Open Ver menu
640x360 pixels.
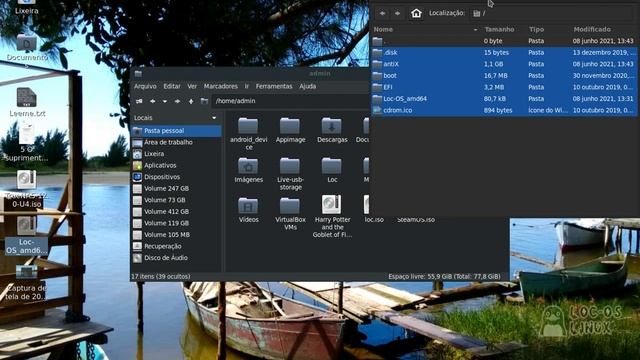(x=192, y=86)
